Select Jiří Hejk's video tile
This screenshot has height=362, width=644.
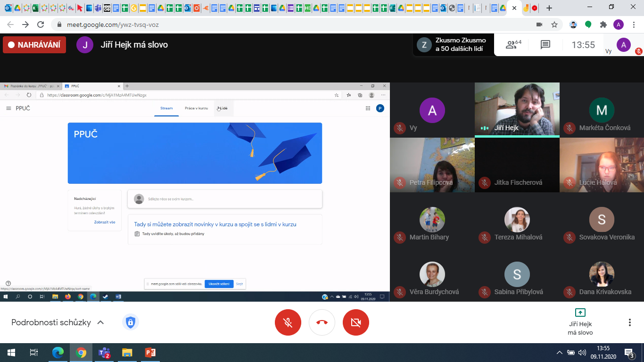coord(517,109)
